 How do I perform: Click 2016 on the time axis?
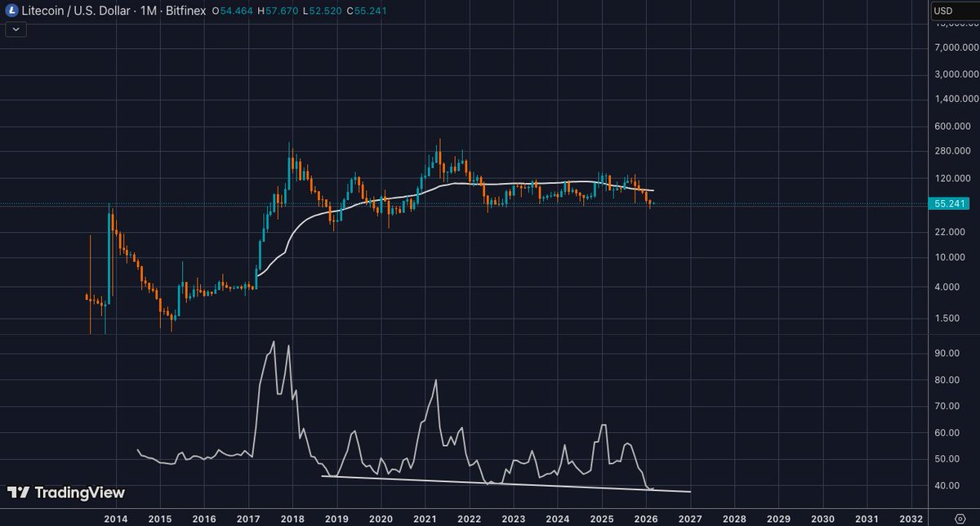click(204, 519)
